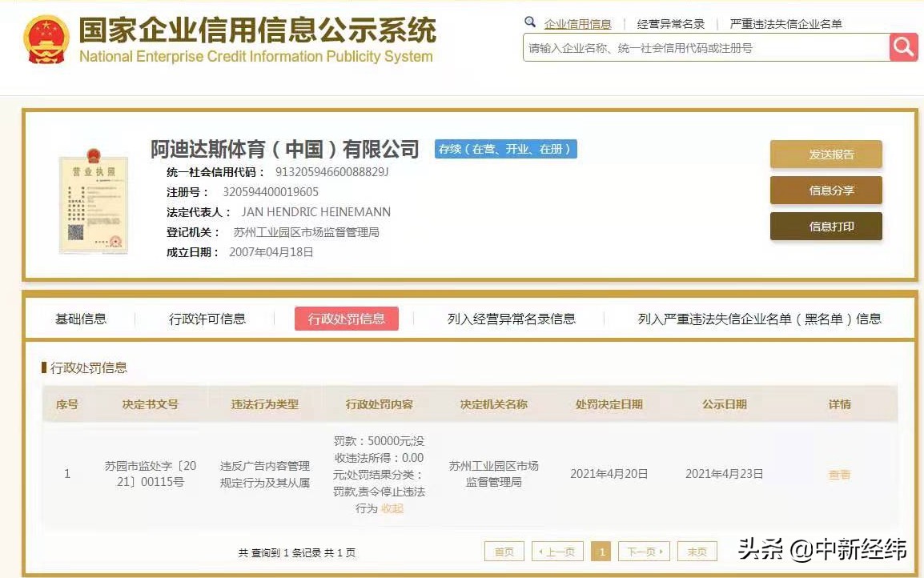The height and width of the screenshot is (578, 924).
Task: Click the 2021年4月23日 publication date cell
Action: pyautogui.click(x=725, y=474)
